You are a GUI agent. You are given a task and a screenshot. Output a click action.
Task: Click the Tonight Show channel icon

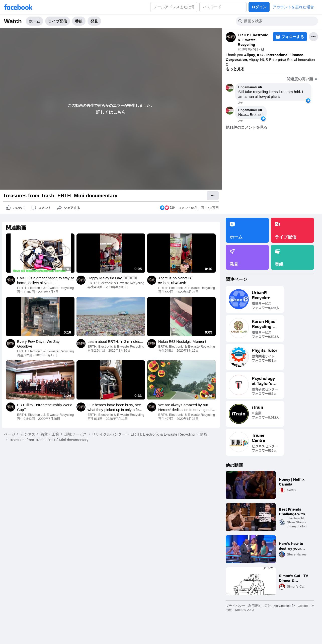click(282, 522)
